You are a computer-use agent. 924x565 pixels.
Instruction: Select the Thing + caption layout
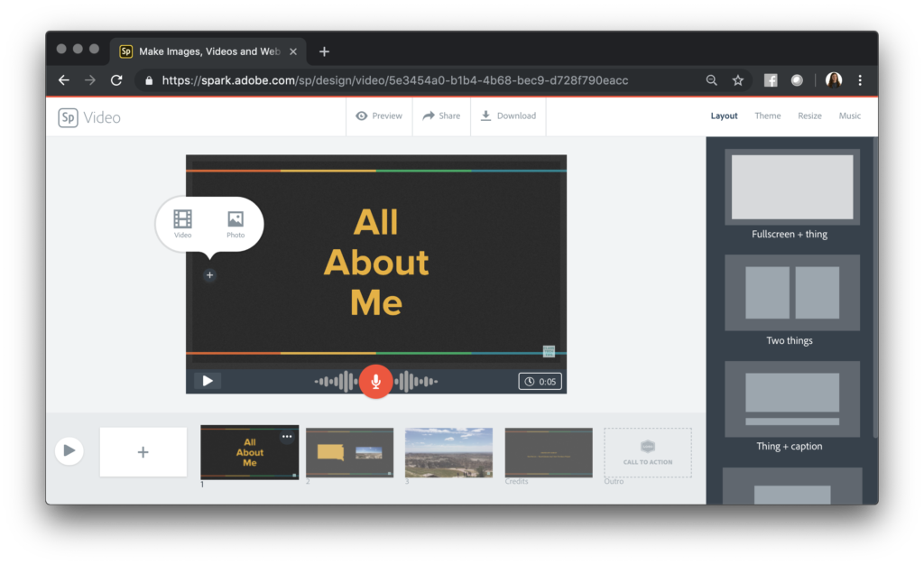click(791, 398)
